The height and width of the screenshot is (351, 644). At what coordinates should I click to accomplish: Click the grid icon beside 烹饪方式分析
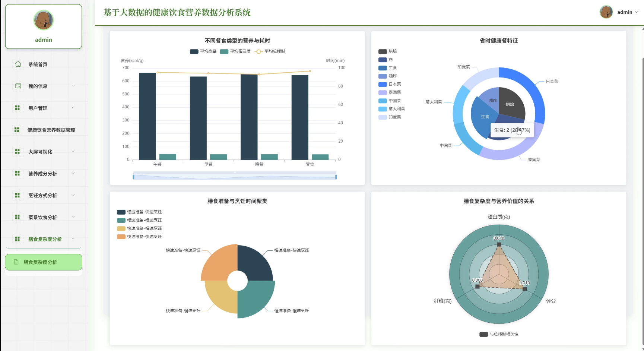click(17, 195)
